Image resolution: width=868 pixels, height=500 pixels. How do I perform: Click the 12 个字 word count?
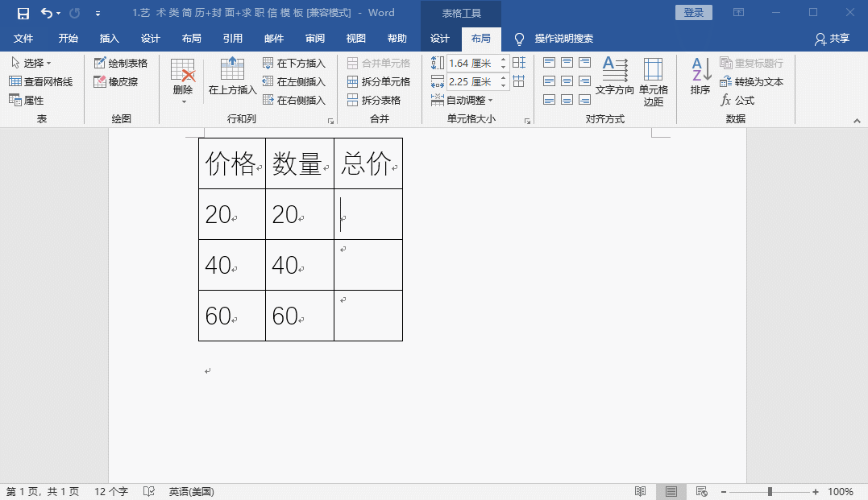(x=111, y=491)
